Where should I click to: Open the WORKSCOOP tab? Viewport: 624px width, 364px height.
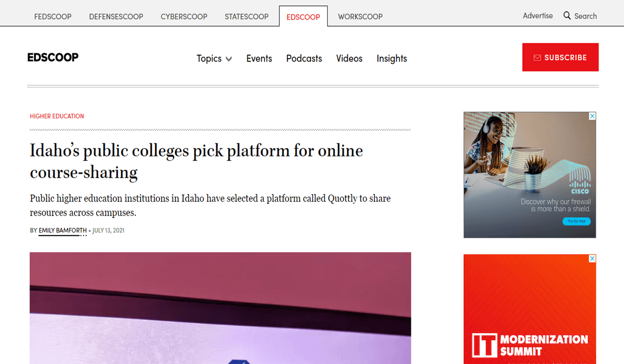tap(360, 16)
